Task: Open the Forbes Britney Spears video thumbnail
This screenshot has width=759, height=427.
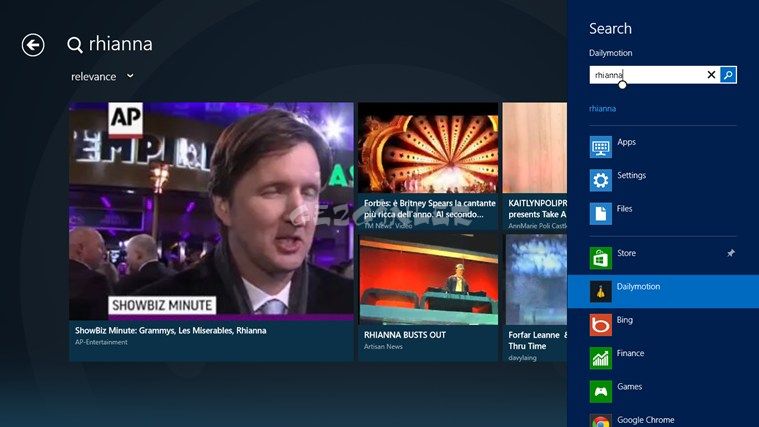Action: [428, 147]
